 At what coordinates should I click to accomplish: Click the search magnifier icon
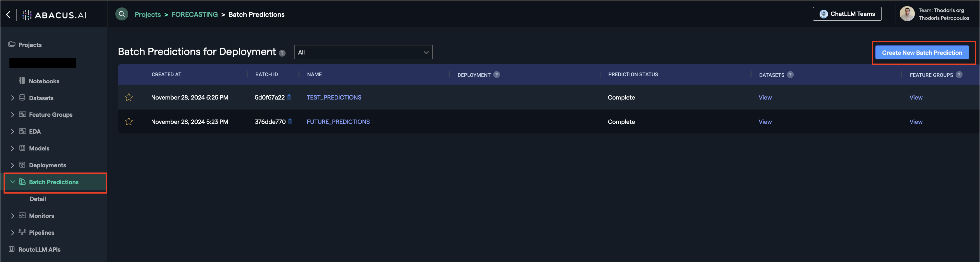(122, 14)
